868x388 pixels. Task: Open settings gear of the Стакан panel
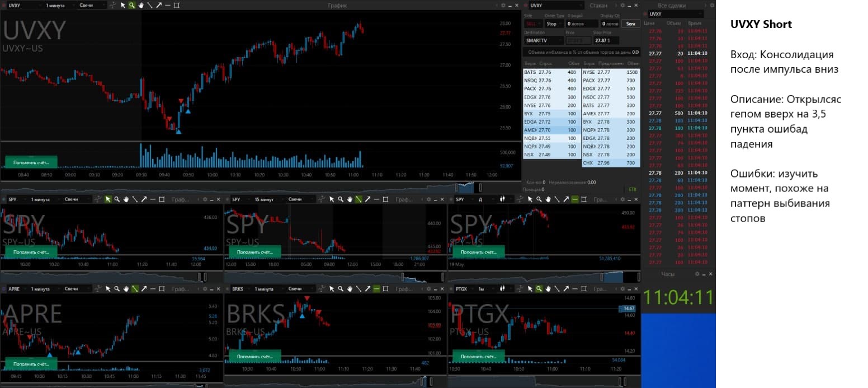coord(624,5)
